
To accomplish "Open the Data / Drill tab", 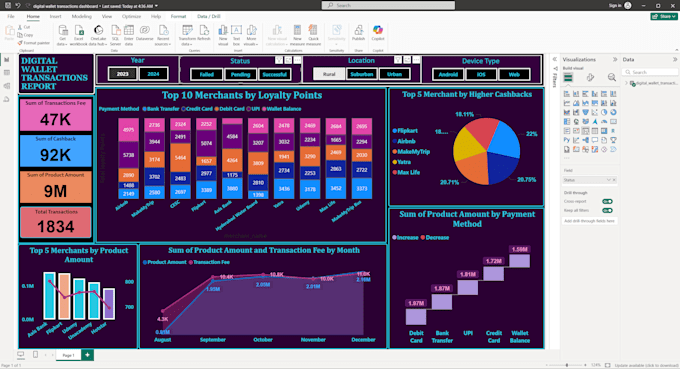I will coord(209,16).
